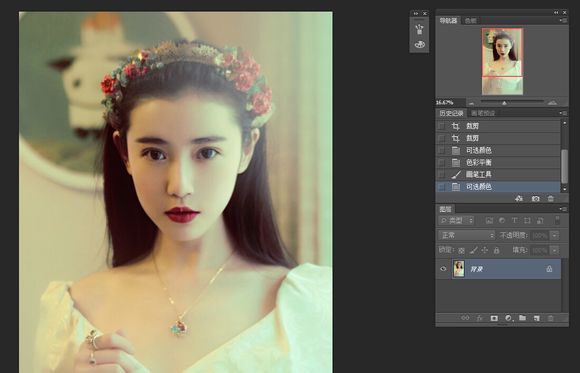580x373 pixels.
Task: Collapse the main panel group to icons
Action: 556,13
